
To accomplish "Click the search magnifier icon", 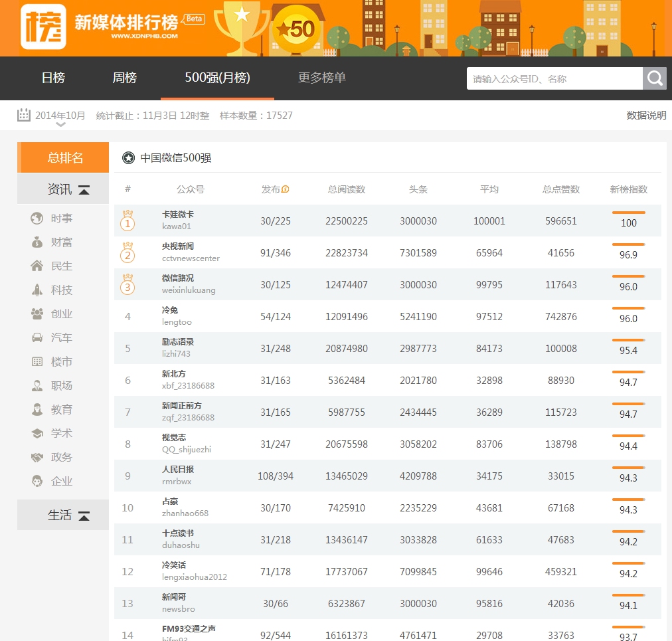I will 655,78.
